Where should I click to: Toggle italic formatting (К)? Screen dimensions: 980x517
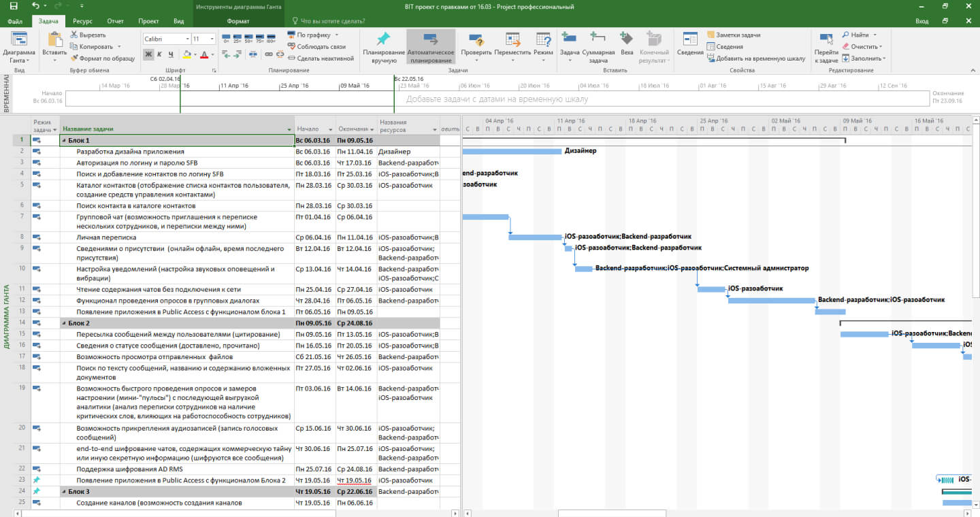point(160,54)
